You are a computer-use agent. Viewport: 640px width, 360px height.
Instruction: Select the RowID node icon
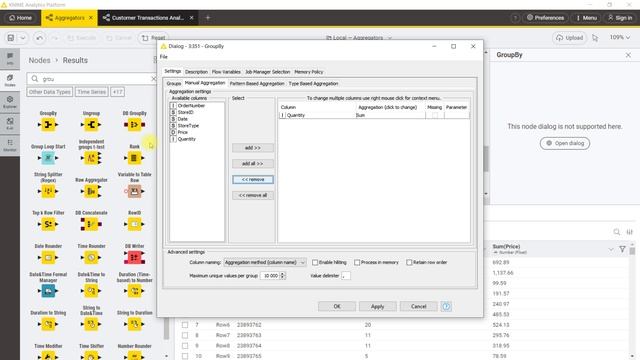point(134,224)
